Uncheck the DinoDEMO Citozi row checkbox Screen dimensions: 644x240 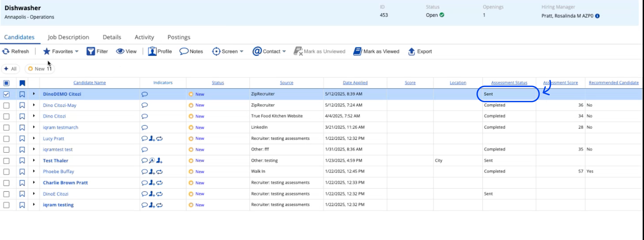[x=6, y=94]
